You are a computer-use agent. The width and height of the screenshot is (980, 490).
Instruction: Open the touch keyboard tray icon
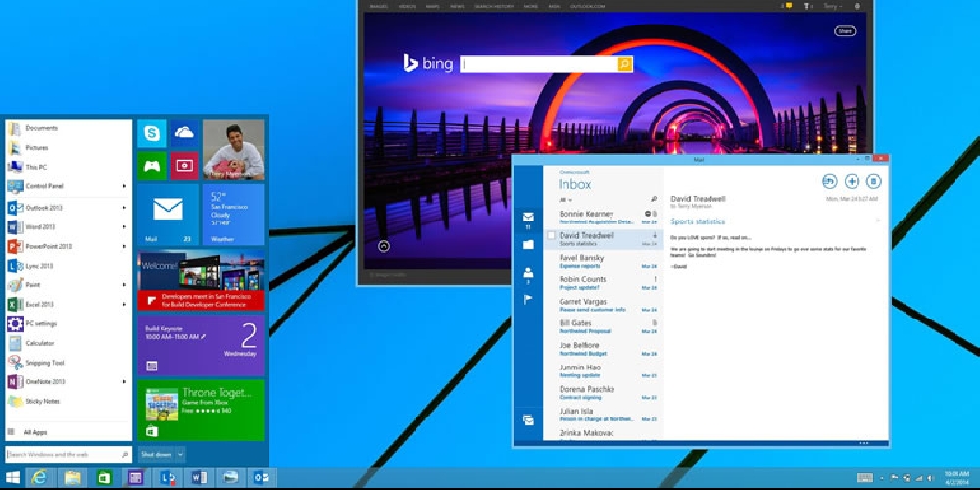pyautogui.click(x=865, y=478)
